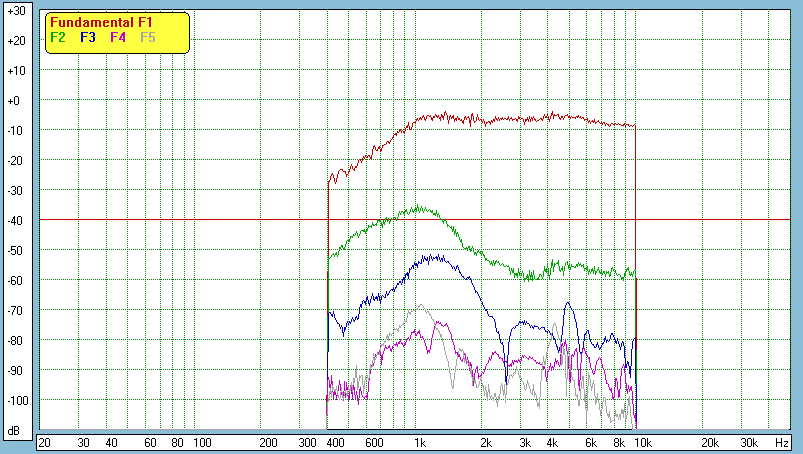
Task: Click the Hz unit label on horizontal axis
Action: coord(782,442)
